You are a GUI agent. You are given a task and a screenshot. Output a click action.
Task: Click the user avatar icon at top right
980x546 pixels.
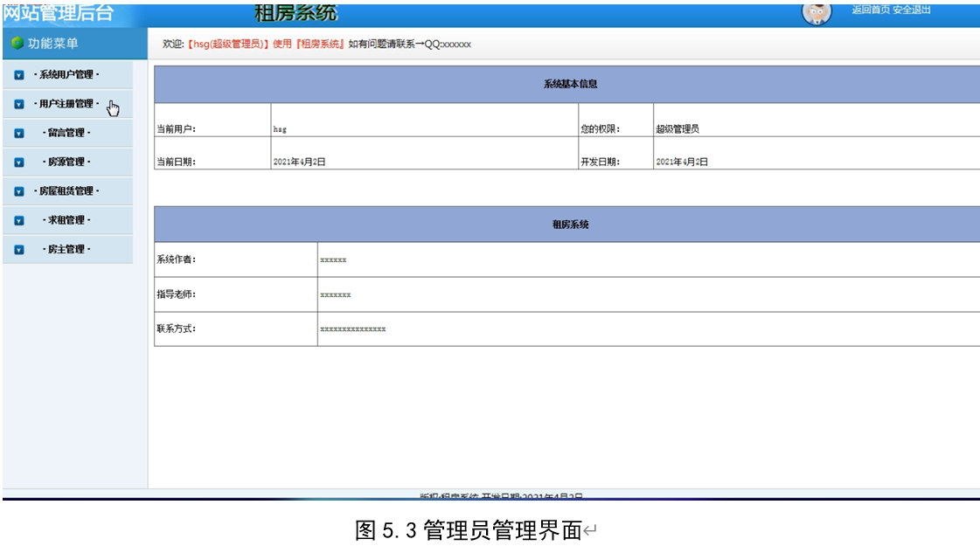pos(817,13)
